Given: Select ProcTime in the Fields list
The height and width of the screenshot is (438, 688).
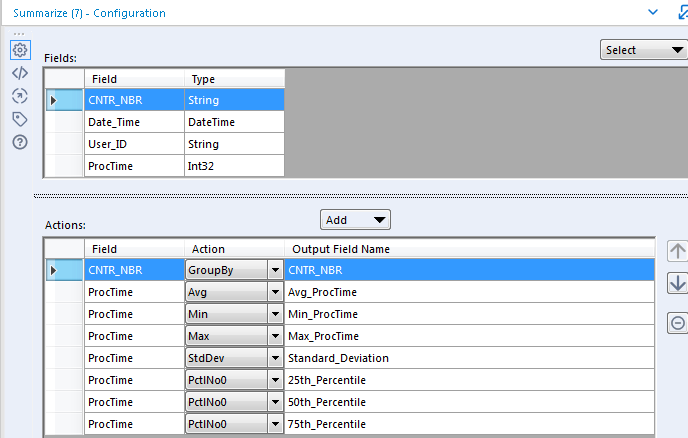Looking at the screenshot, I should pyautogui.click(x=134, y=166).
